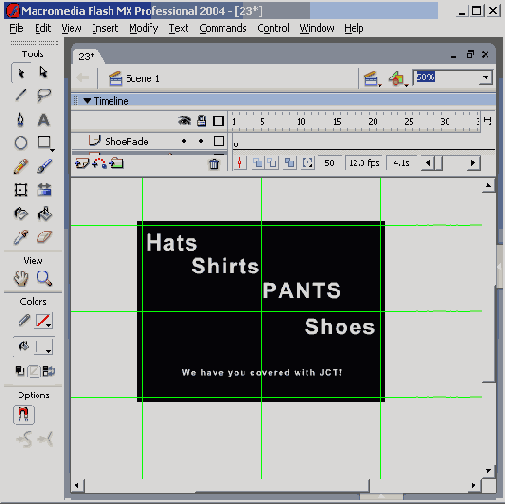The width and height of the screenshot is (505, 504).
Task: Click the Scene 1 link
Action: [143, 79]
